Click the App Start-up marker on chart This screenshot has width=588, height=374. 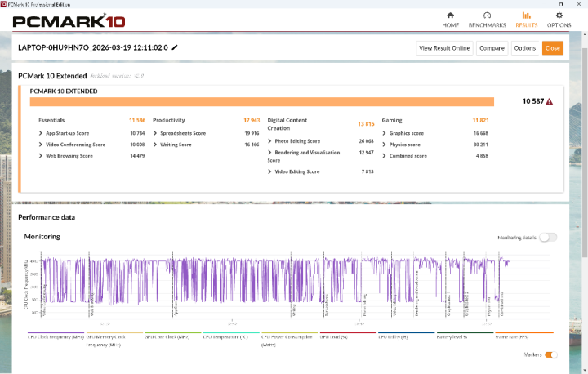pyautogui.click(x=176, y=308)
